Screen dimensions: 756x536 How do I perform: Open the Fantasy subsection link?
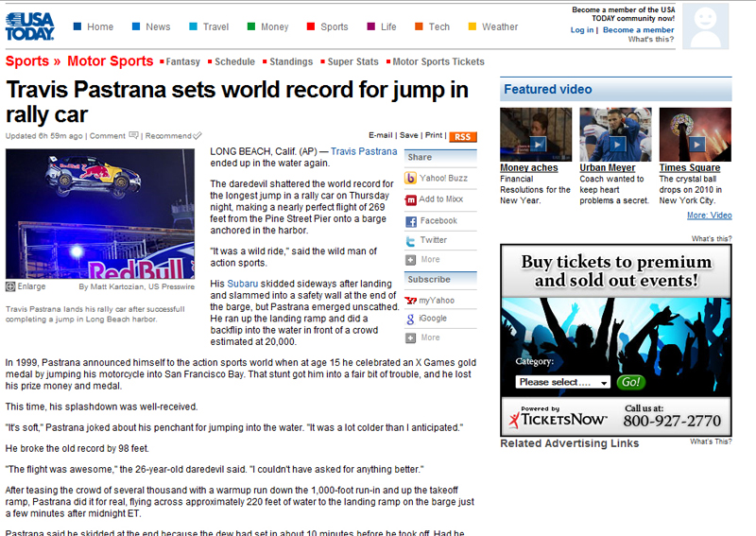point(182,61)
